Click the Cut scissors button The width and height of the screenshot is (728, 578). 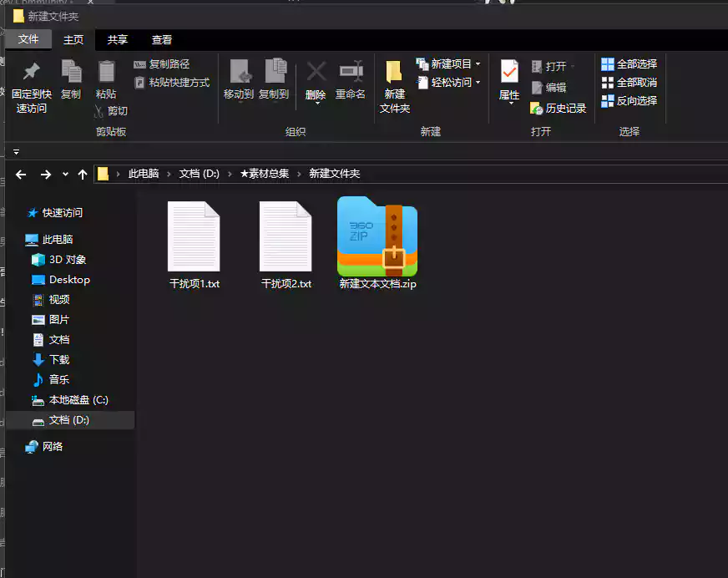tap(111, 110)
